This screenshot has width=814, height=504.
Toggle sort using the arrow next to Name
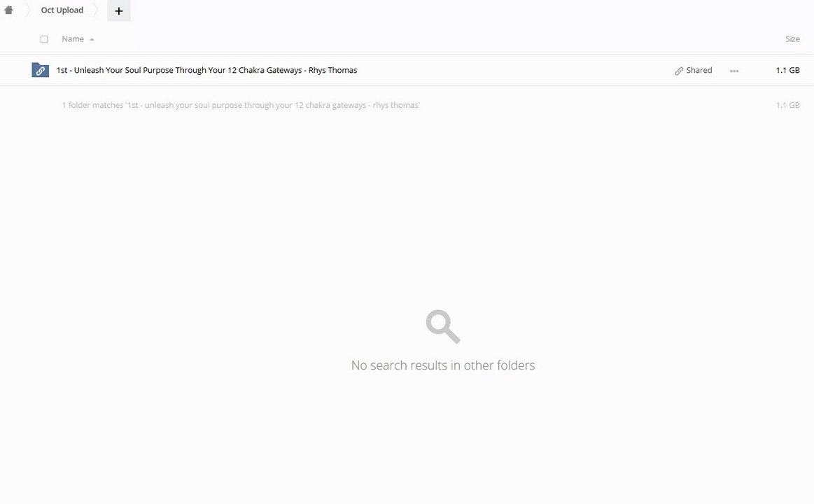[x=92, y=40]
